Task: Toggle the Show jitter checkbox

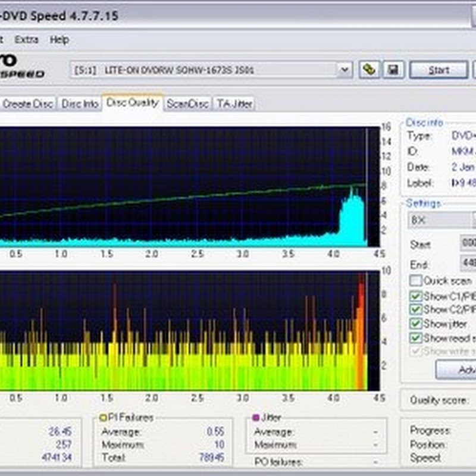Action: coord(415,324)
